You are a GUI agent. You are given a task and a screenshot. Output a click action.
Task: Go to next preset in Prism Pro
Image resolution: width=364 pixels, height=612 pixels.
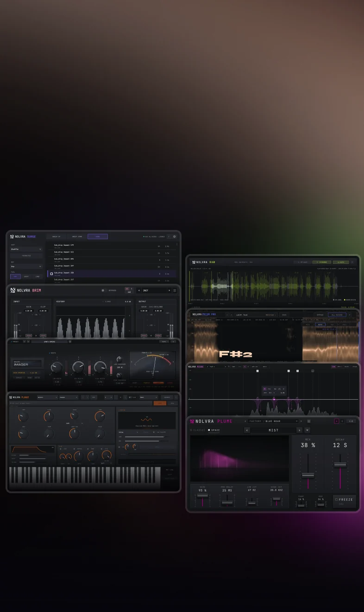pos(232,315)
